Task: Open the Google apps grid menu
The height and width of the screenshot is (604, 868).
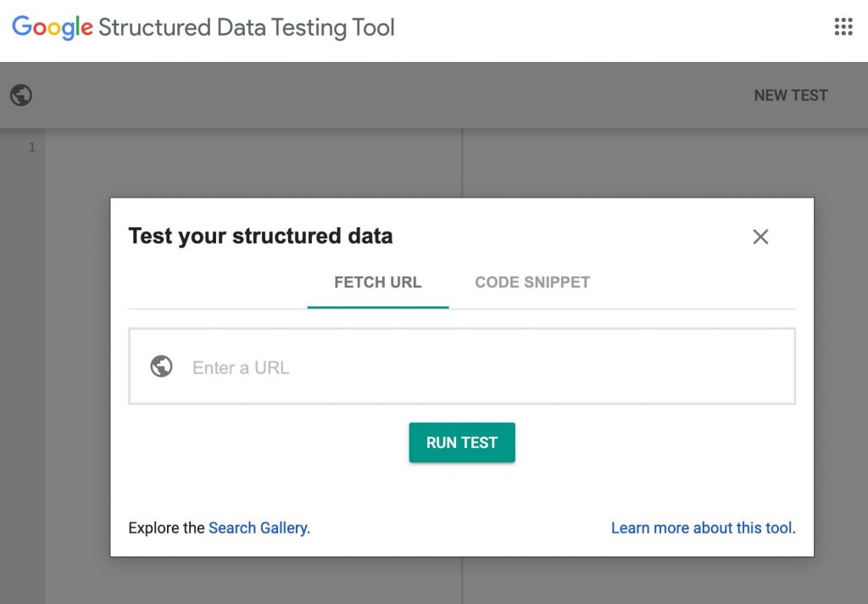Action: click(843, 27)
